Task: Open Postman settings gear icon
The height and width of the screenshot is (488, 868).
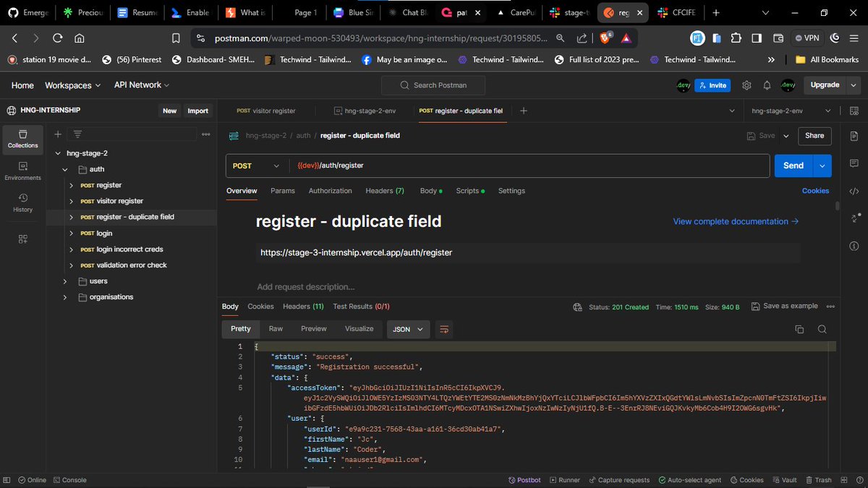Action: [x=746, y=85]
